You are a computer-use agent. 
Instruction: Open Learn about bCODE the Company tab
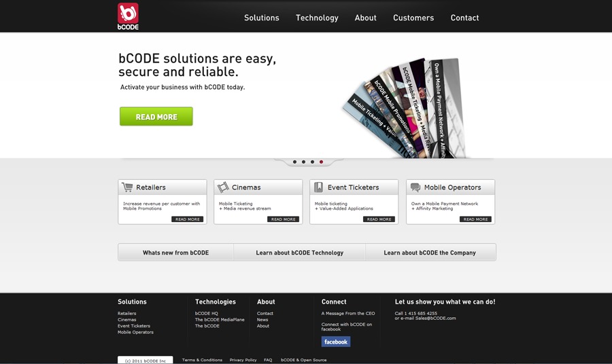point(430,253)
